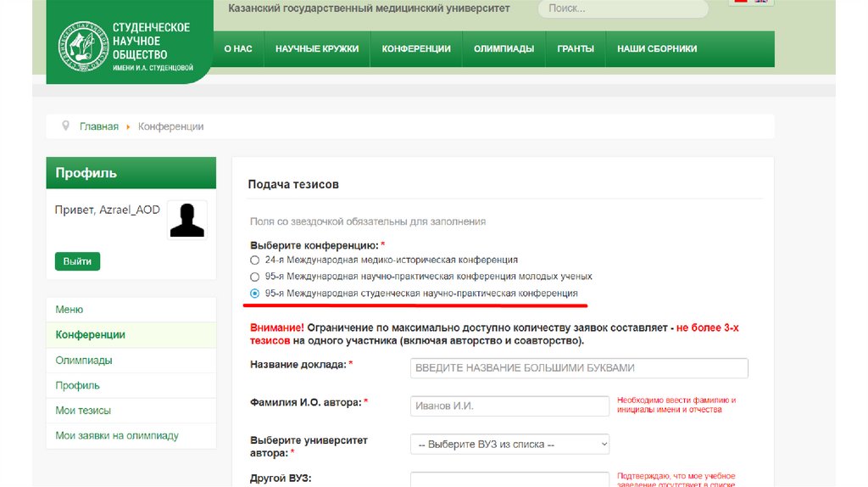Click the 'Фамилия И.О. автора' input field
The height and width of the screenshot is (487, 868).
pyautogui.click(x=509, y=406)
